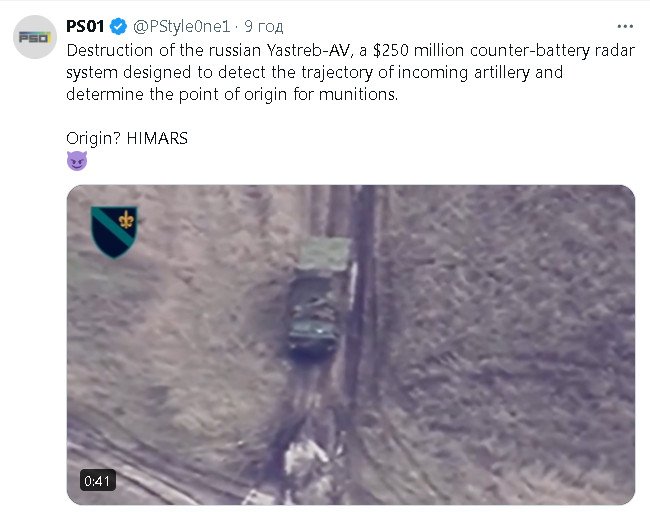Click the vehicle in the video frame
This screenshot has width=650, height=515.
coord(313,315)
